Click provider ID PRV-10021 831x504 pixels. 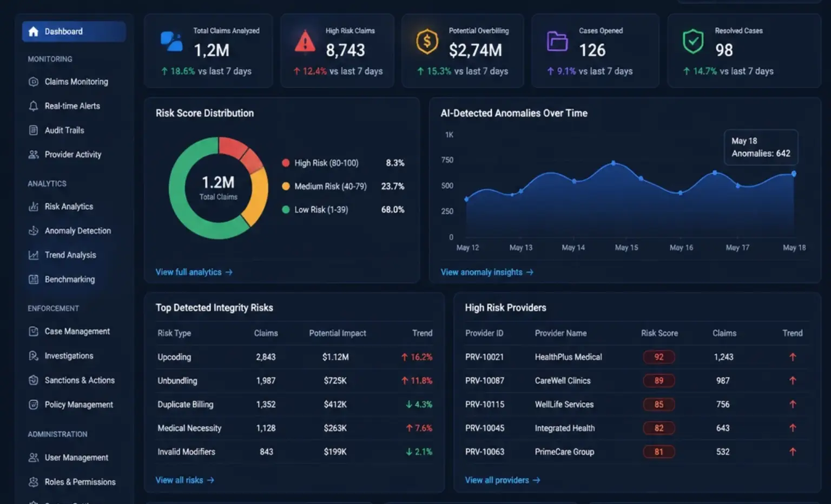tap(485, 357)
